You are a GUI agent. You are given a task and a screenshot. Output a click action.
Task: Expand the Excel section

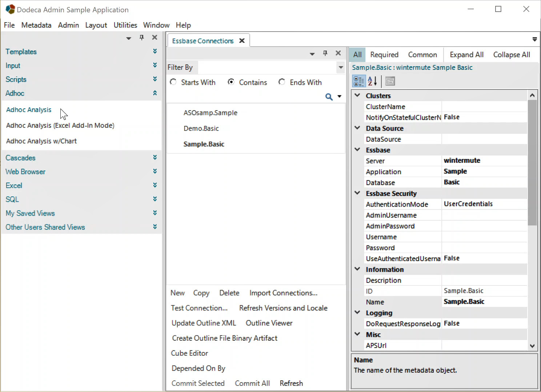[x=155, y=185]
